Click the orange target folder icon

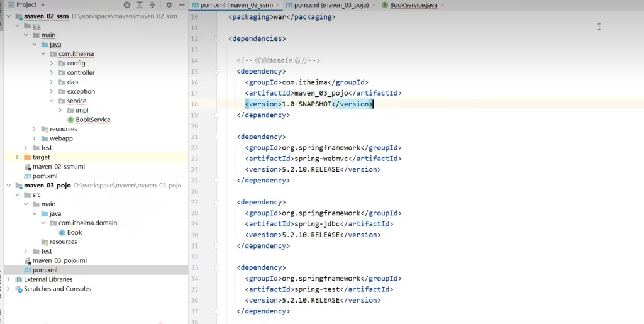27,157
